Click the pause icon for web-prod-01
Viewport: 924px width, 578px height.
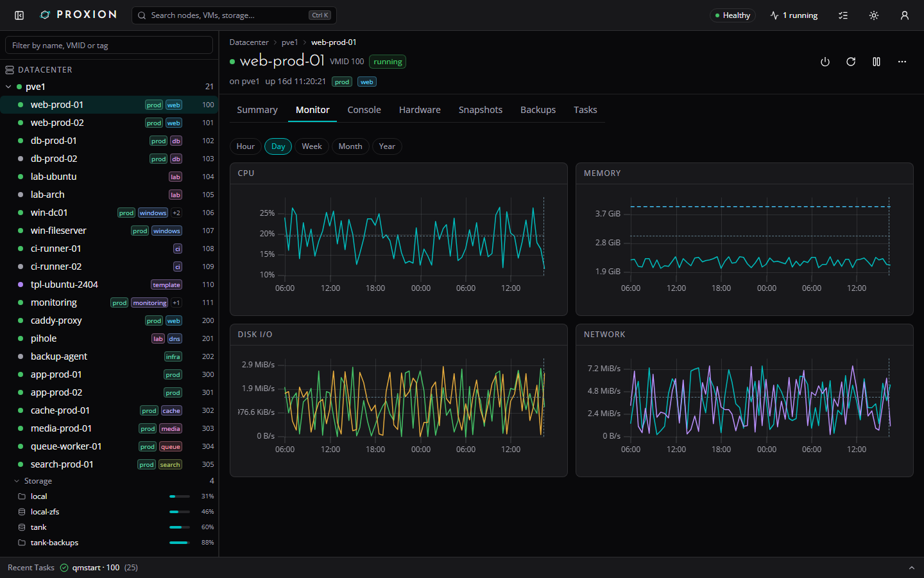(x=877, y=62)
